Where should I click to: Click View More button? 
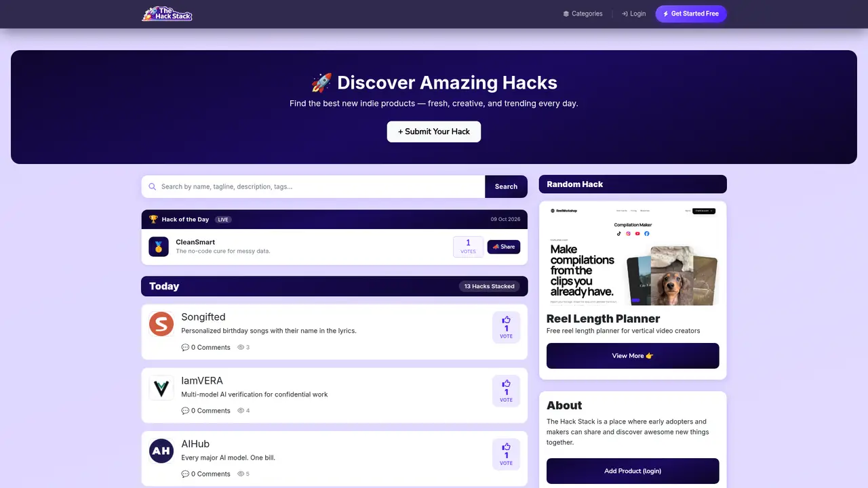pos(633,356)
